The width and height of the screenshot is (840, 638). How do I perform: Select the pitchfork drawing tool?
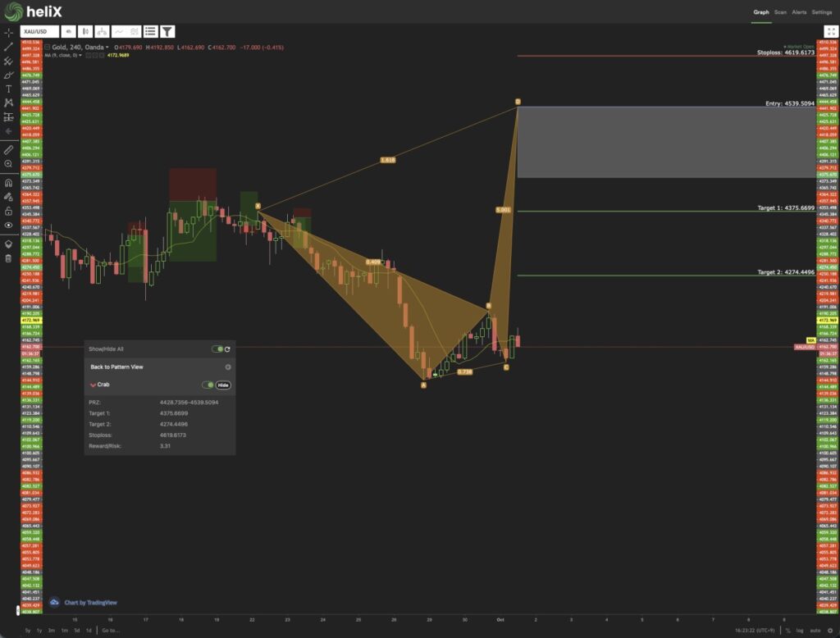(8, 61)
